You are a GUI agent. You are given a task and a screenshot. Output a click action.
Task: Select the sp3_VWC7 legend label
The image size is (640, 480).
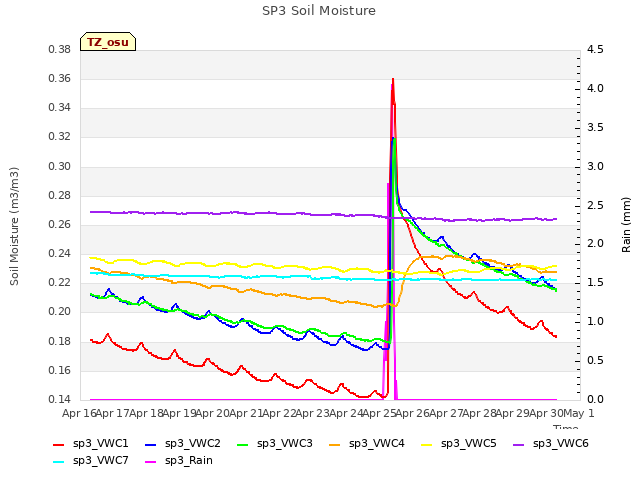click(x=100, y=461)
